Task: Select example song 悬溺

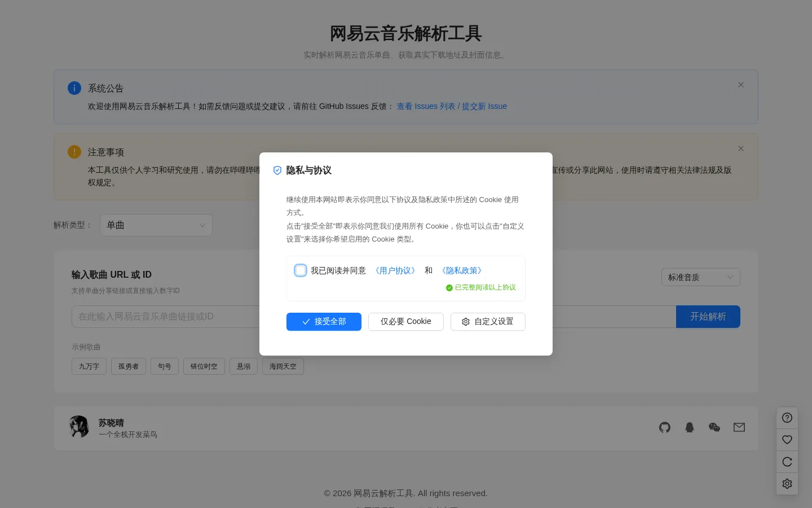Action: click(244, 366)
